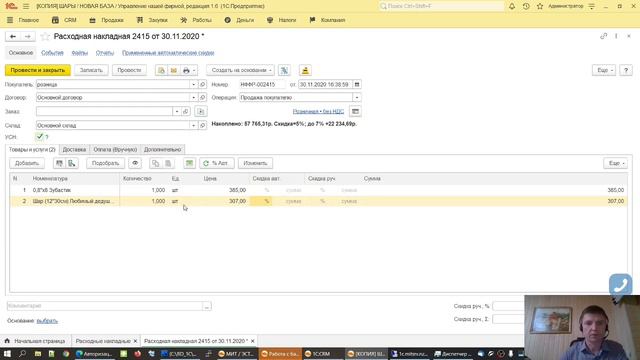Click the data terminal load icon
This screenshot has height=360, width=640.
click(72, 163)
